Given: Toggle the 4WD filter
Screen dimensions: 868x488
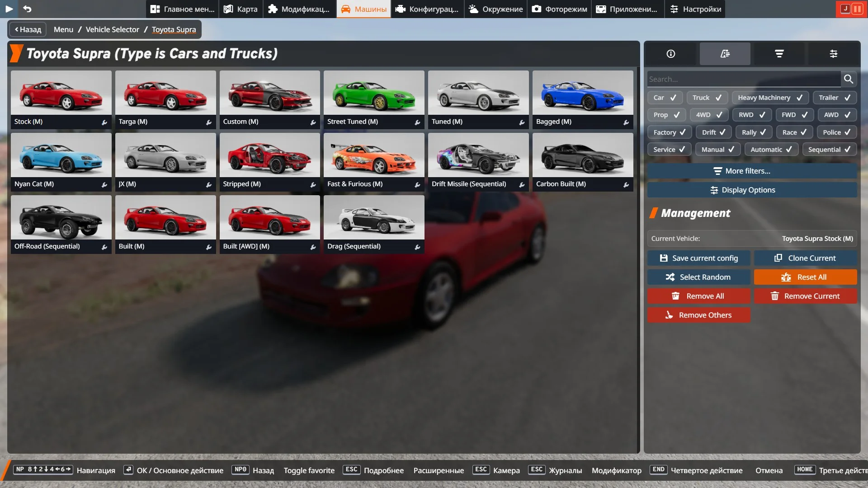Looking at the screenshot, I should point(709,115).
